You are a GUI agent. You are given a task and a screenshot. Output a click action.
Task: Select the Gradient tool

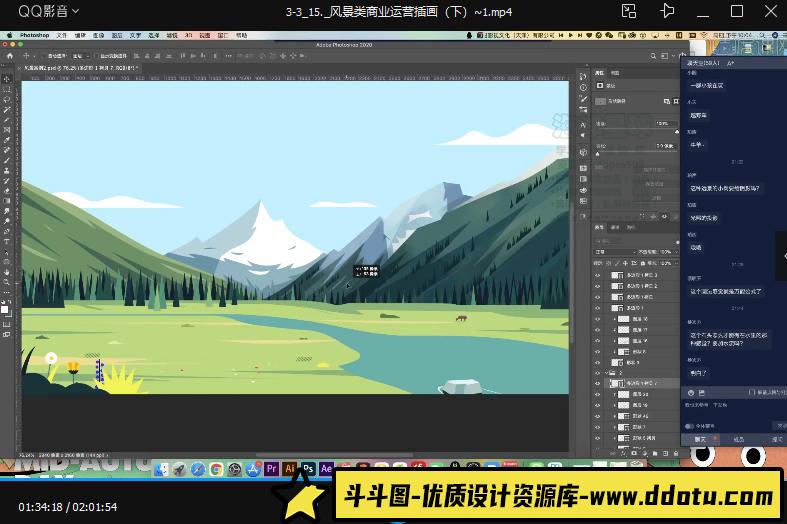[7, 201]
